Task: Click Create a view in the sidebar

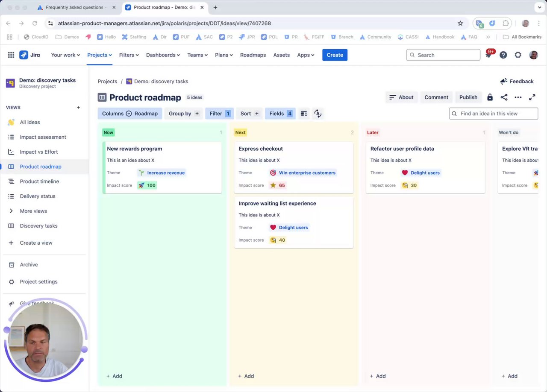Action: click(x=36, y=243)
